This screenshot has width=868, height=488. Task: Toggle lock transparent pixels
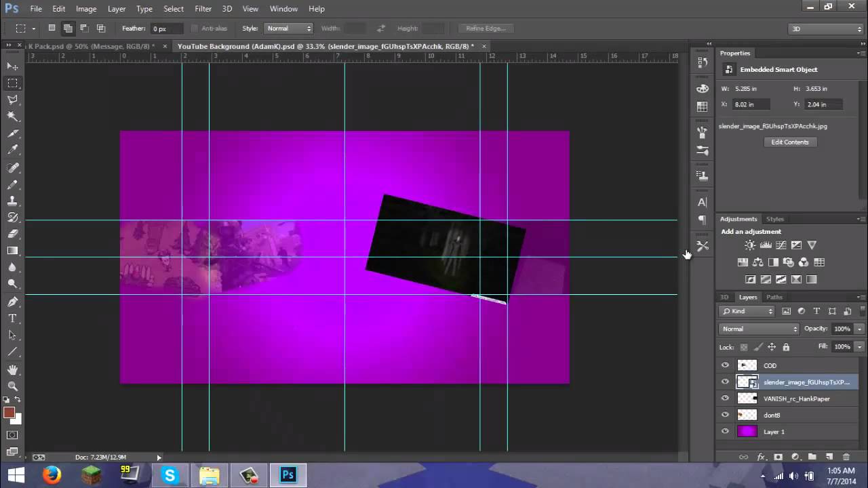(744, 347)
